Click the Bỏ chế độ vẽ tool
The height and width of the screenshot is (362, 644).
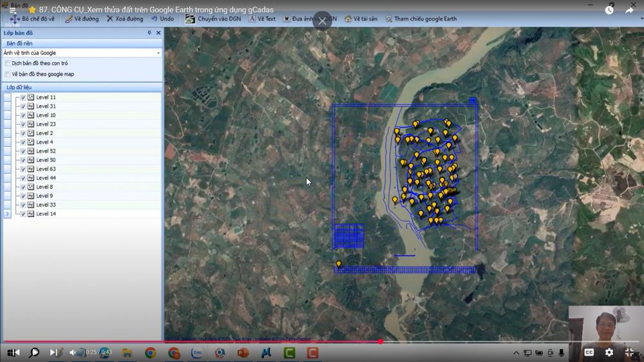click(x=32, y=19)
